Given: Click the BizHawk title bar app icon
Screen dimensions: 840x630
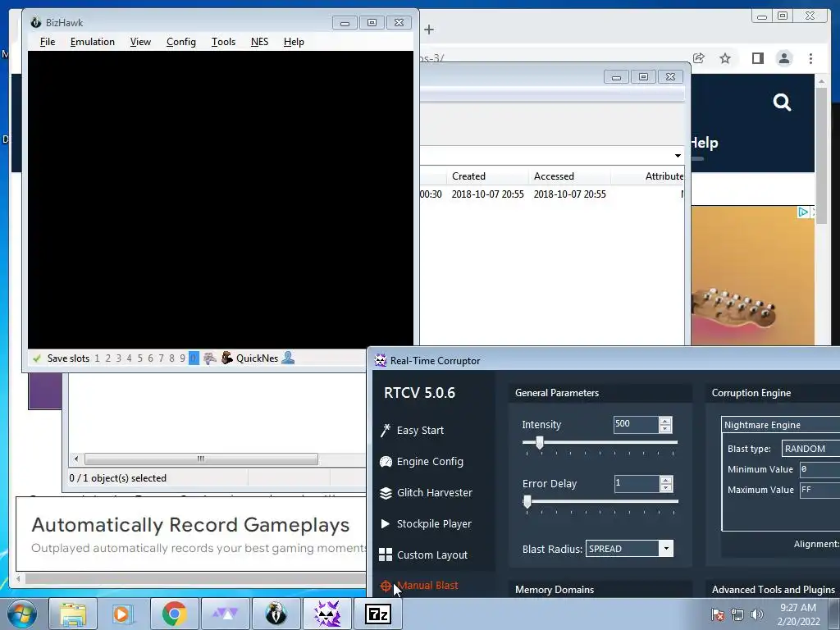Looking at the screenshot, I should pos(36,22).
